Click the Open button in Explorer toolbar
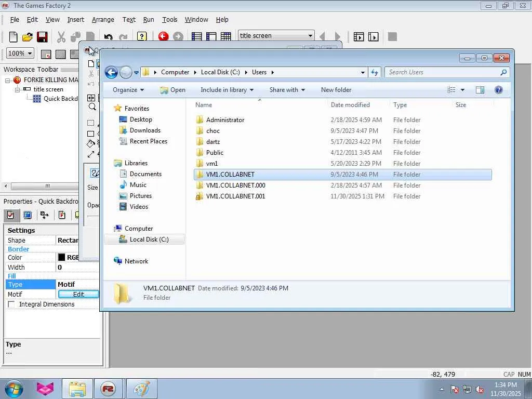This screenshot has height=399, width=532. [172, 90]
